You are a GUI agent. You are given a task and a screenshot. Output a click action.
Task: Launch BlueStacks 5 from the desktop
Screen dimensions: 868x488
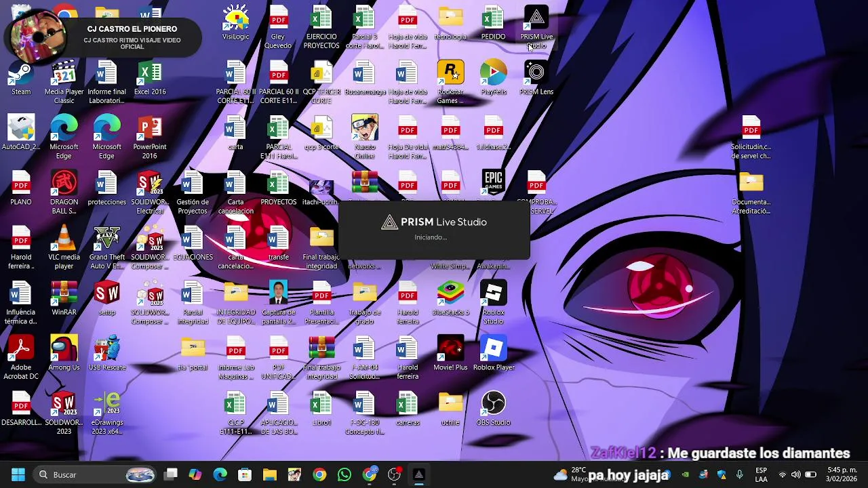tap(450, 298)
